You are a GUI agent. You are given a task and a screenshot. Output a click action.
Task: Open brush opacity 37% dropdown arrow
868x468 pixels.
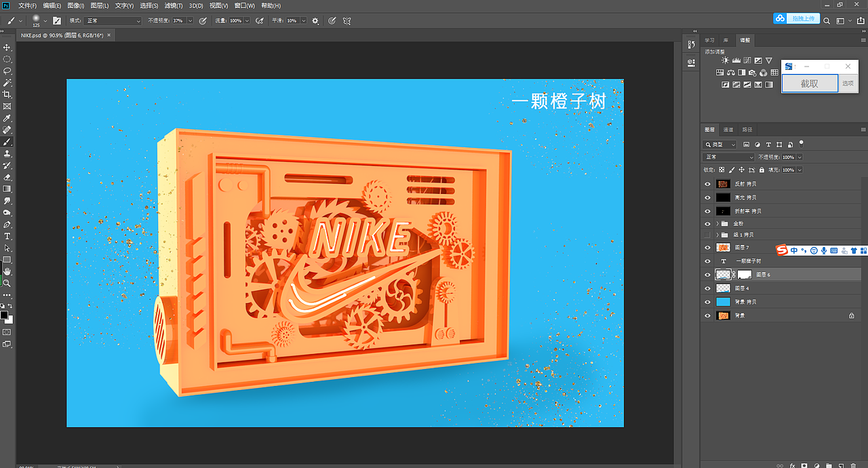coord(191,20)
